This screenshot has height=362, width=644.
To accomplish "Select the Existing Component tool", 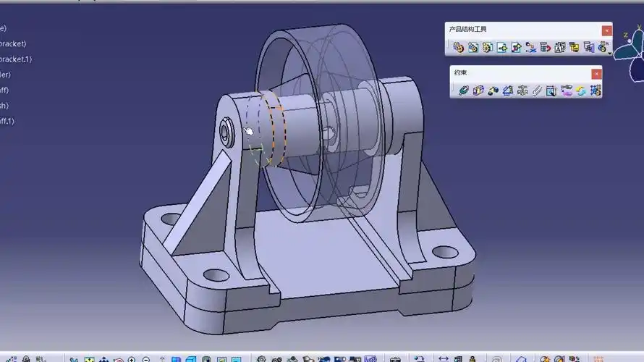I will pos(502,47).
